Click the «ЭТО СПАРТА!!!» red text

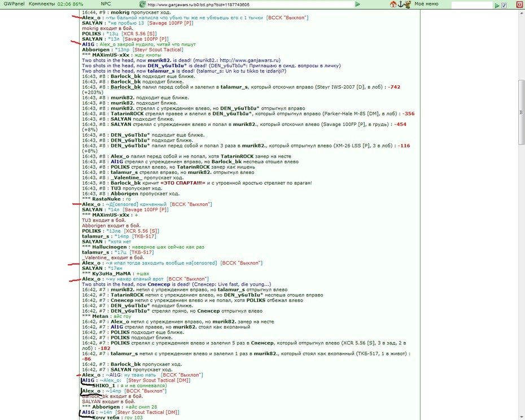tap(183, 183)
